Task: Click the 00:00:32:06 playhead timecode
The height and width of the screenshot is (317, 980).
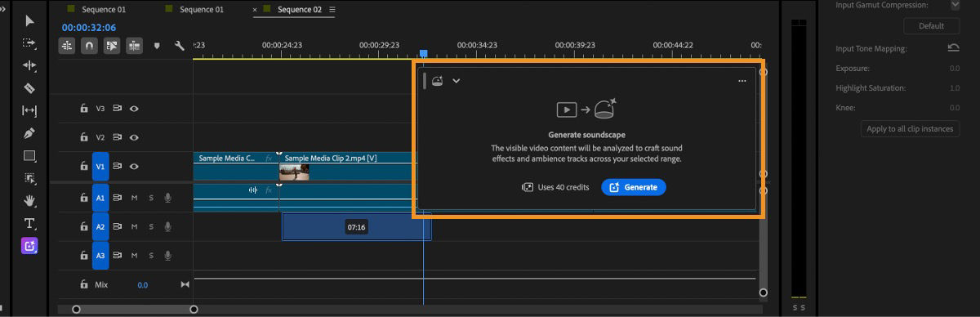Action: coord(88,27)
